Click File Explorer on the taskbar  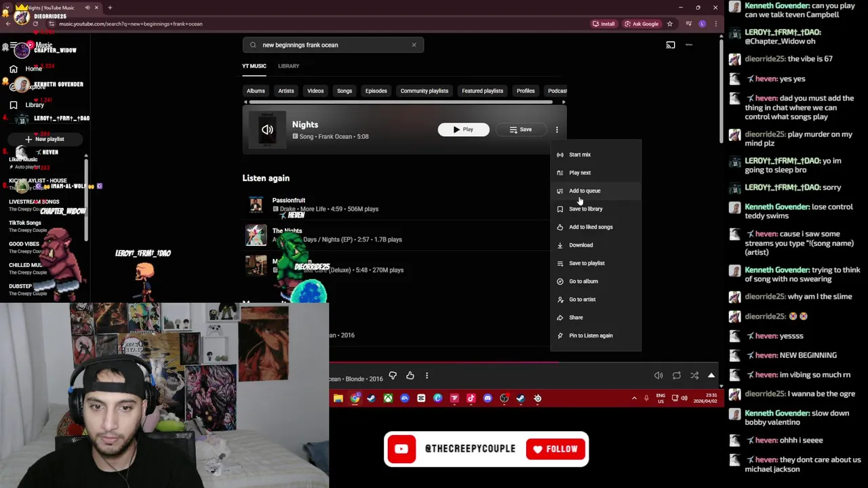(338, 399)
